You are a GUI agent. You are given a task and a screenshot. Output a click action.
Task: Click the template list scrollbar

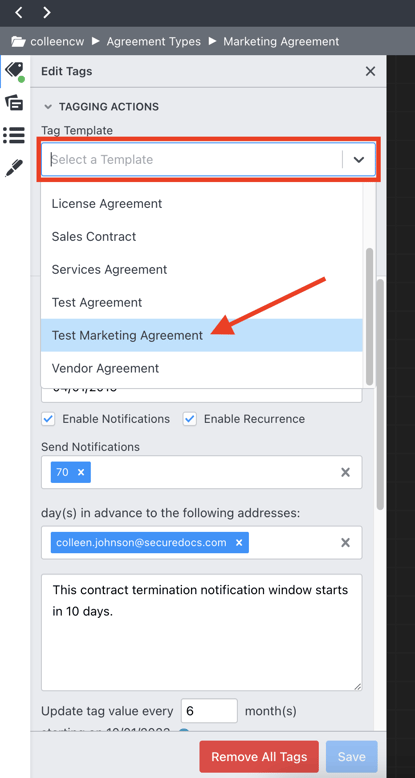[369, 317]
